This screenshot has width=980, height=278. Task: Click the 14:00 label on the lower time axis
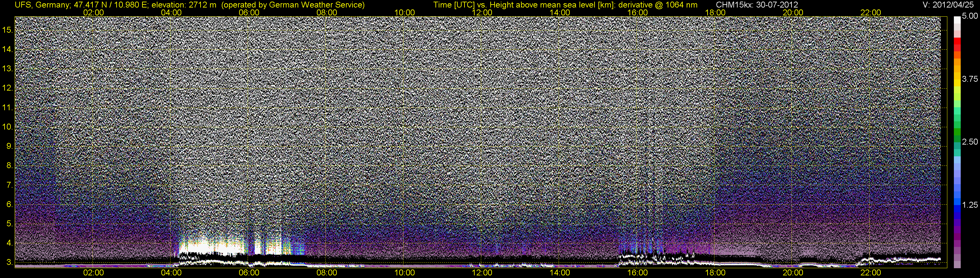560,273
